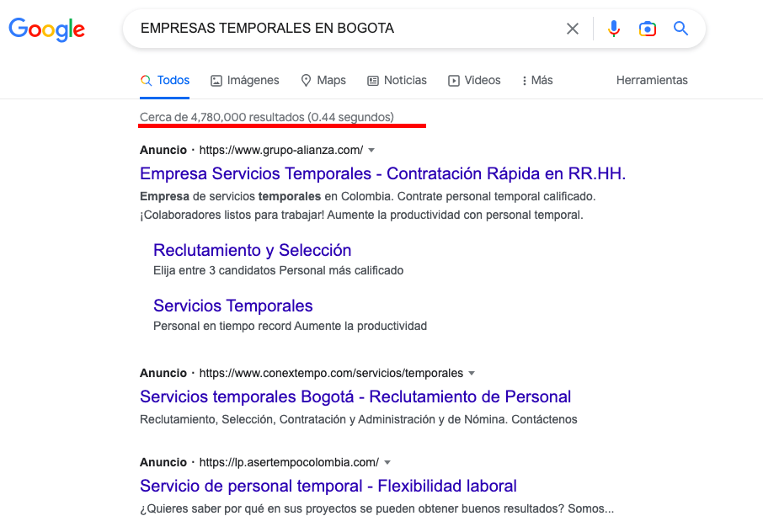This screenshot has width=763, height=532.
Task: Click the Reclutamiento, Selección, Contratación y Administración snippet
Action: (358, 419)
